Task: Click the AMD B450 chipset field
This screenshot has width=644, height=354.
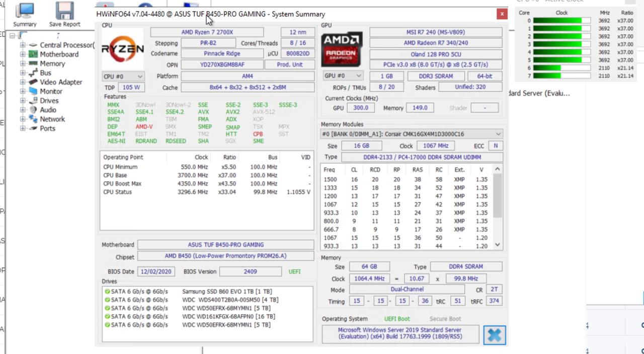Action: pyautogui.click(x=225, y=256)
